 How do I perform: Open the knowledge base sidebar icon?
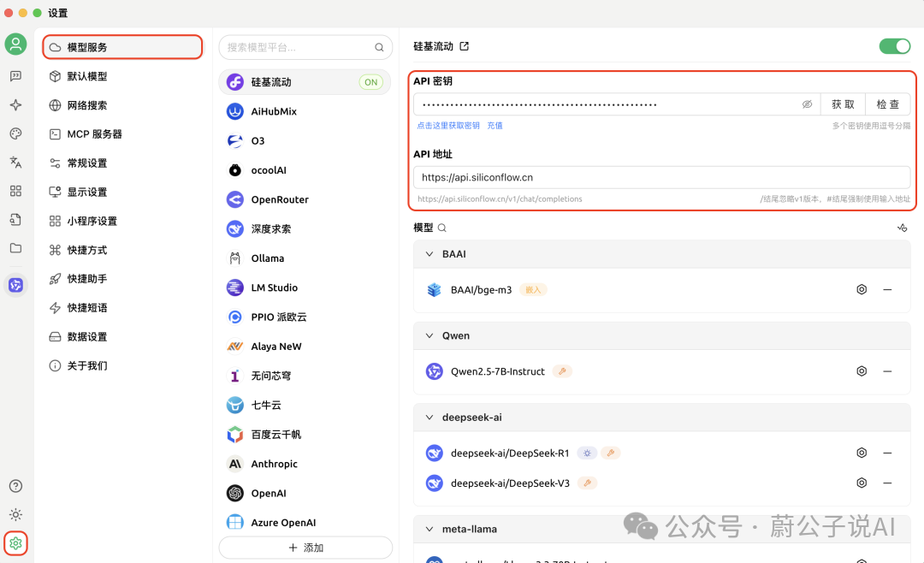pos(16,219)
